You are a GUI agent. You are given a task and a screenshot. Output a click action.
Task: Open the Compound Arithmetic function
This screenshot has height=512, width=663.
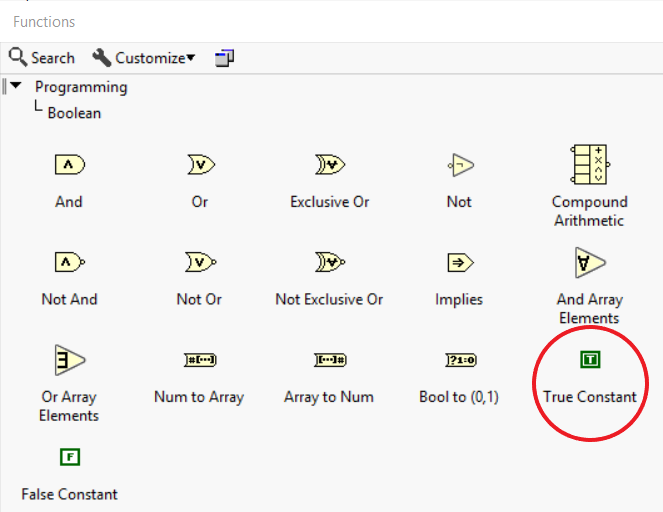590,164
